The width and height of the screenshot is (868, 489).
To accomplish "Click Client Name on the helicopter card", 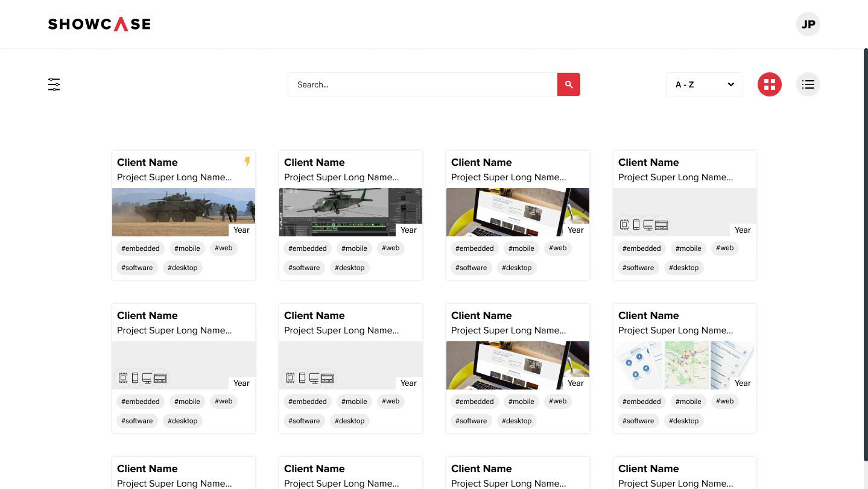I will point(314,162).
